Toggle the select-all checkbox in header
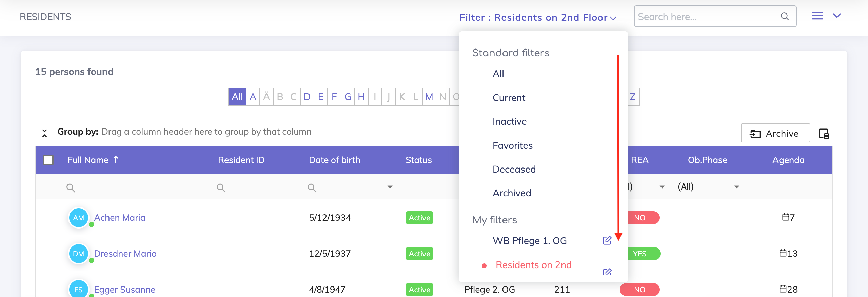The image size is (868, 297). [48, 160]
